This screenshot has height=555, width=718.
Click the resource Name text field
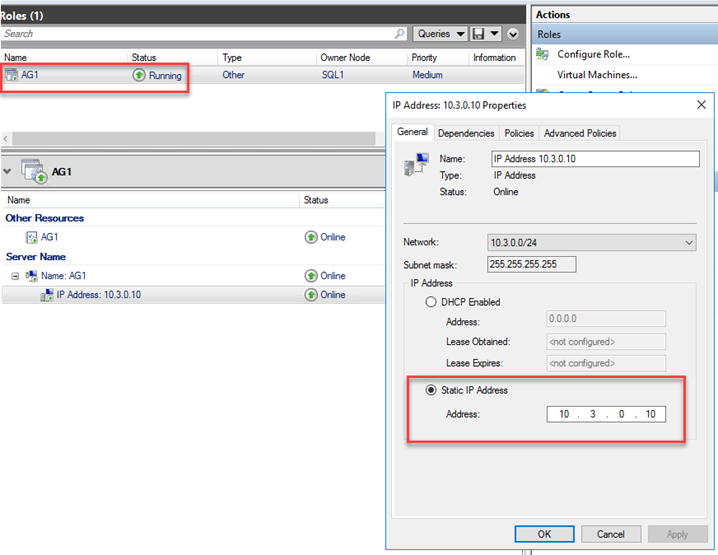point(595,159)
